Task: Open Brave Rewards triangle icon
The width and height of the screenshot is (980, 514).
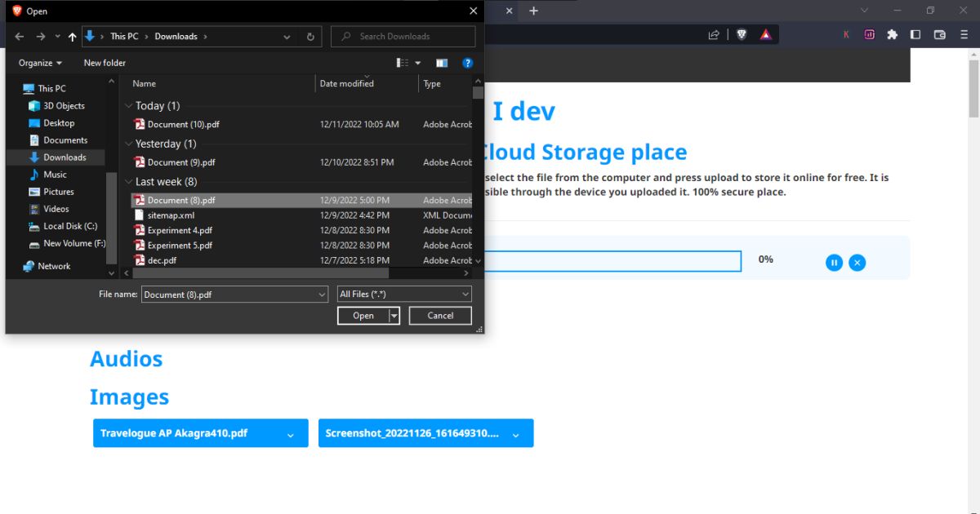Action: coord(765,34)
